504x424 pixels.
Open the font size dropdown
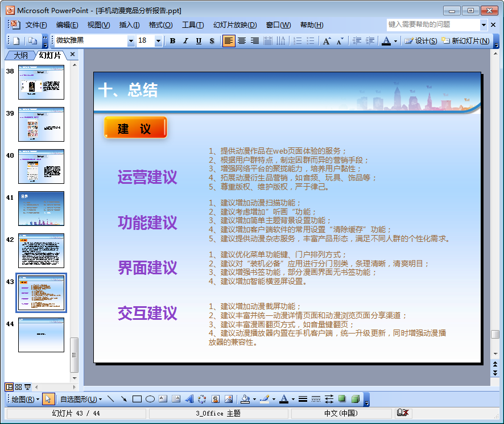tap(158, 41)
